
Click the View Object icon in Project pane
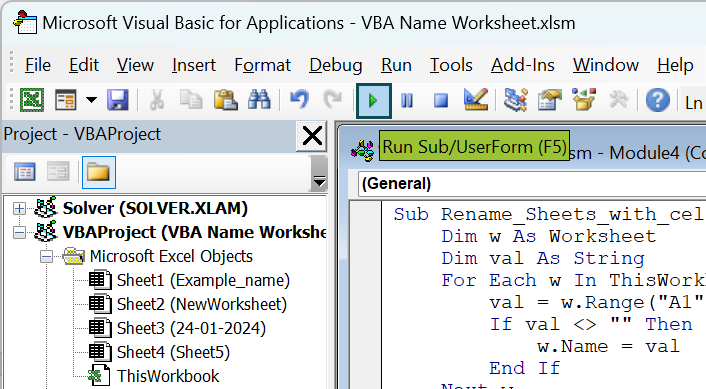click(59, 172)
